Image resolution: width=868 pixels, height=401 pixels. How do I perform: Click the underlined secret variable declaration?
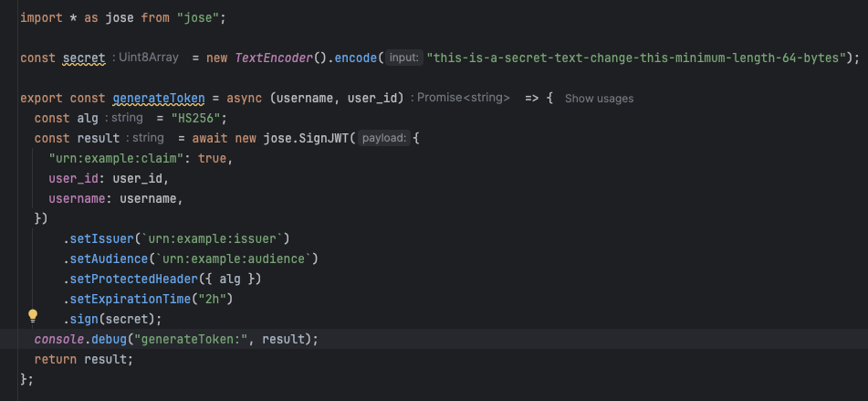pos(84,58)
